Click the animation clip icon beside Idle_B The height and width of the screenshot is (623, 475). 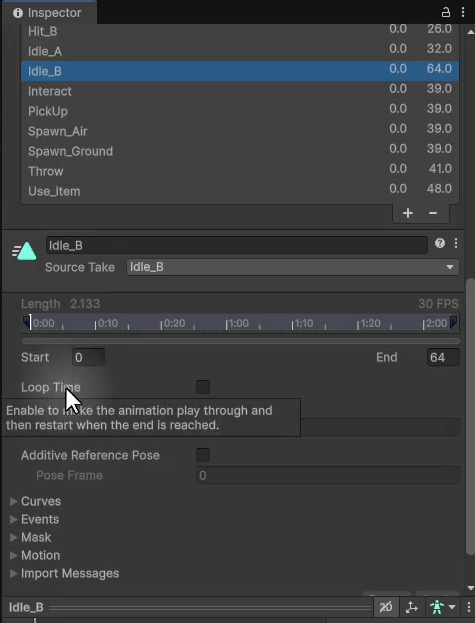[25, 251]
